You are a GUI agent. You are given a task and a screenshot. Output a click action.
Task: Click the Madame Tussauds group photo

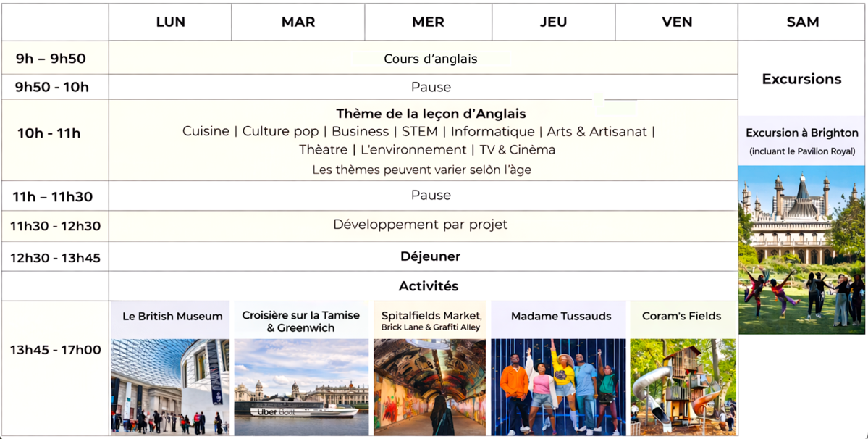(558, 386)
